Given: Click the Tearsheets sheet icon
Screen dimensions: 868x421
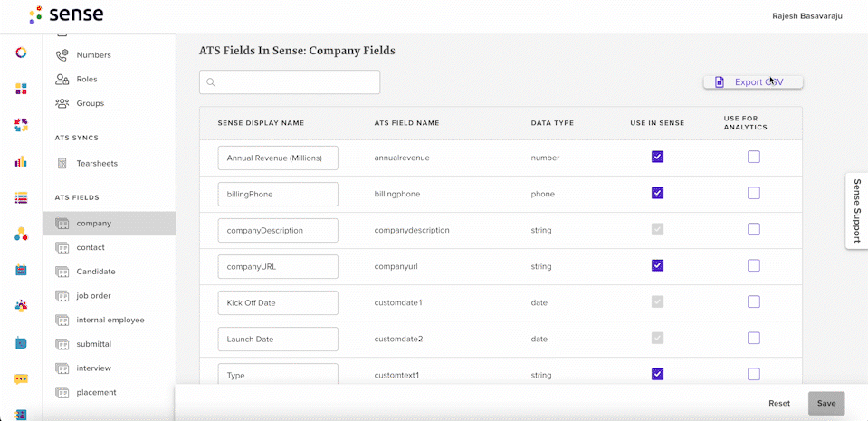Looking at the screenshot, I should point(62,163).
